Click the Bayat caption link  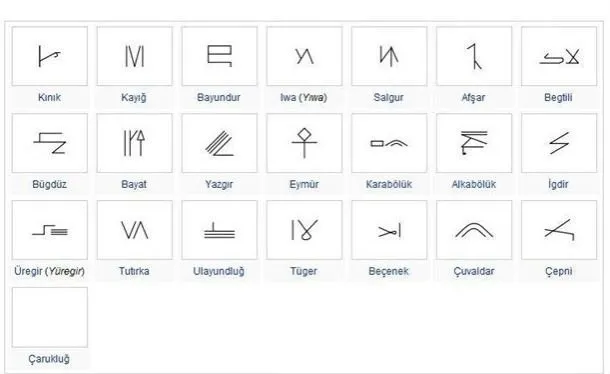point(134,184)
